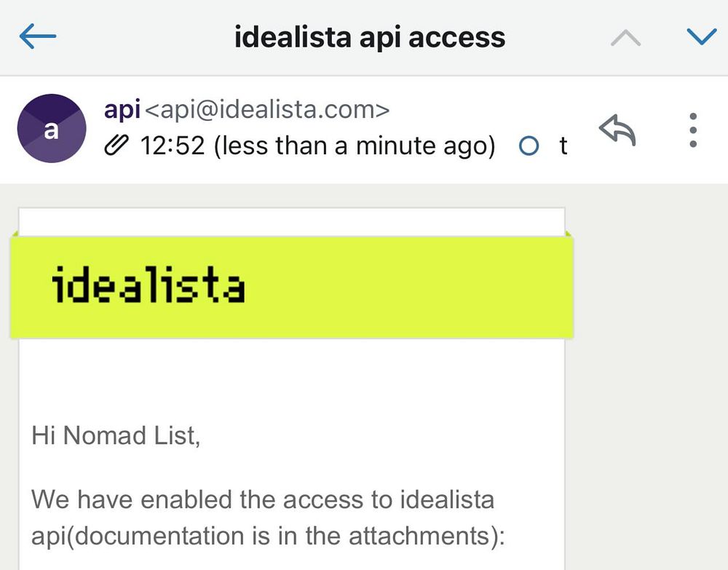Expand recipient details next to 't'
The width and height of the screenshot is (728, 570).
(x=563, y=146)
